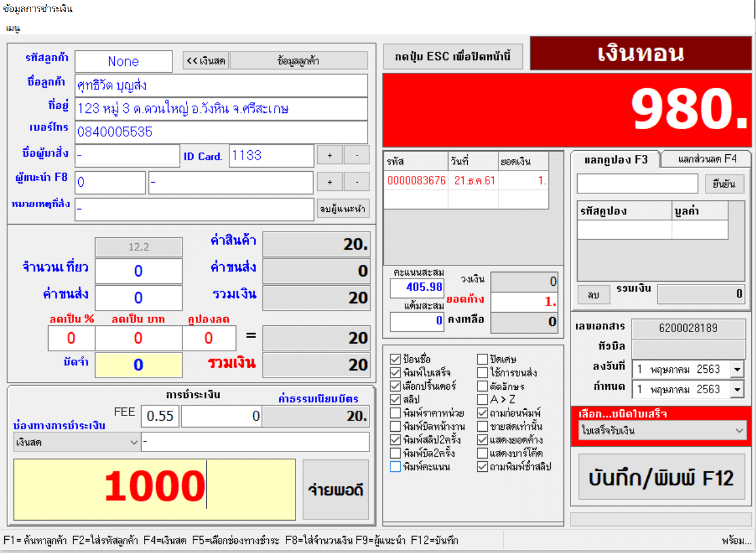The width and height of the screenshot is (756, 553).
Task: Click ลบผู้แนะนำ to remove the referrer
Action: coord(343,209)
